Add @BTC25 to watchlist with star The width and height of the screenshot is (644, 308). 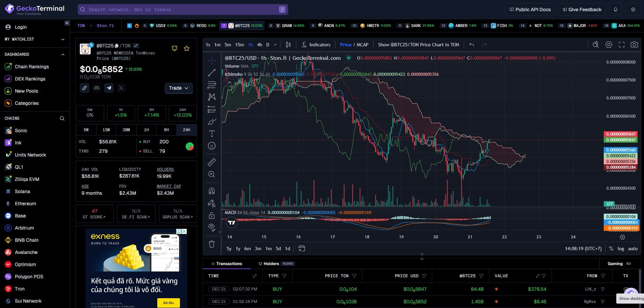click(x=187, y=48)
